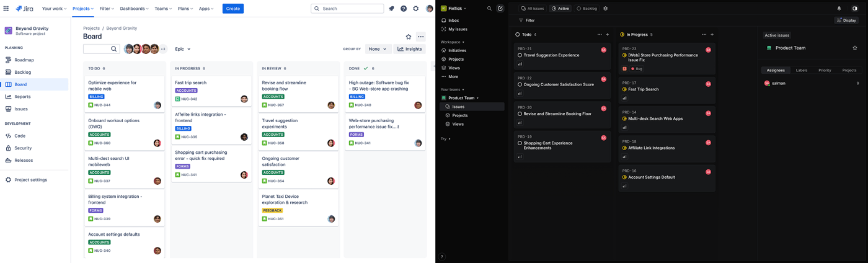Open Jira settings gear icon
This screenshot has height=263, width=868.
coord(416,9)
